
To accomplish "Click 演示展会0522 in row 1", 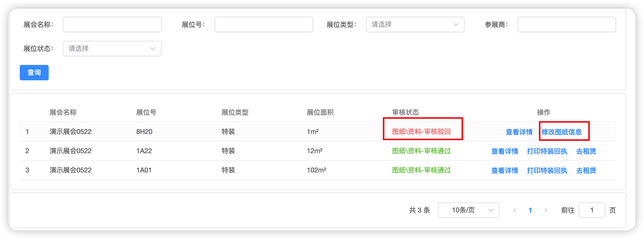I will 71,132.
